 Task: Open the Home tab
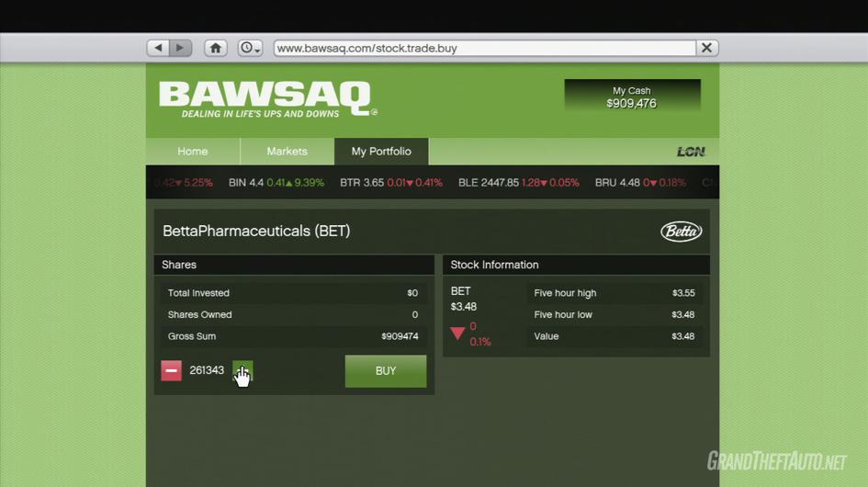(193, 152)
